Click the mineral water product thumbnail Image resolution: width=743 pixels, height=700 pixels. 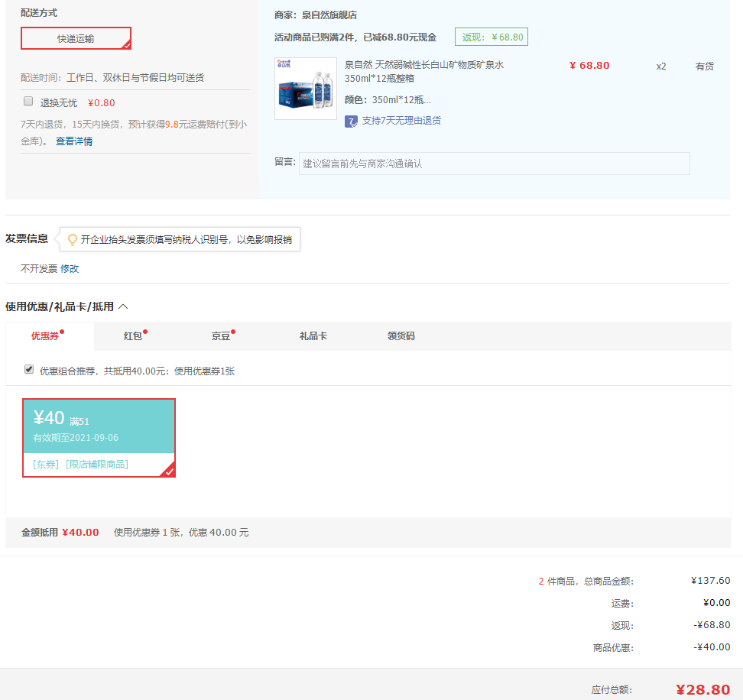point(306,89)
